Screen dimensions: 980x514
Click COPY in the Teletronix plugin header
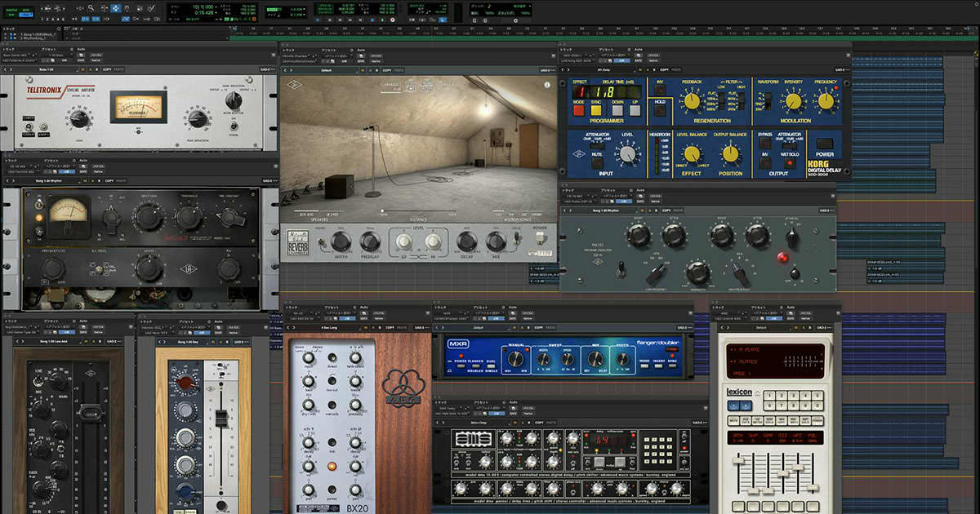point(107,69)
